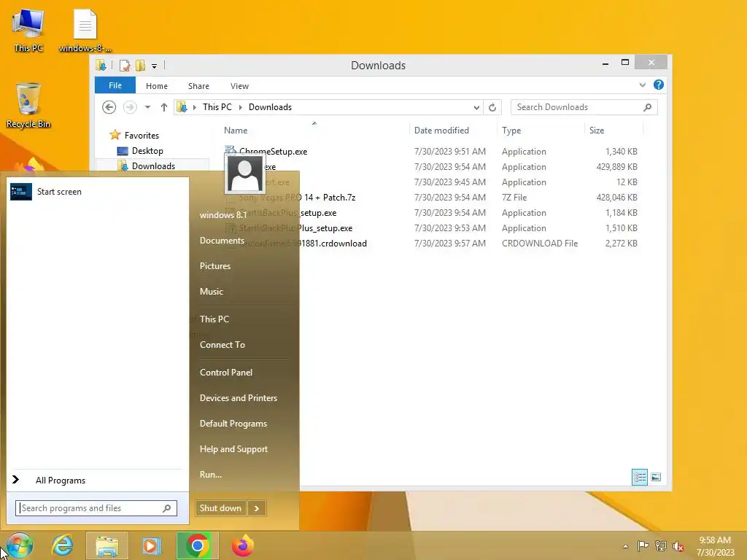Open the windows-8 text file on desktop
The image size is (747, 560).
pyautogui.click(x=85, y=31)
